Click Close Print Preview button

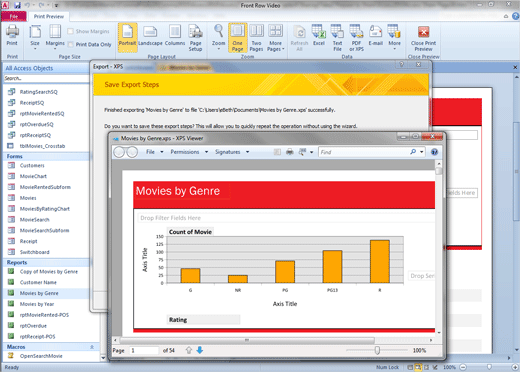[x=423, y=38]
